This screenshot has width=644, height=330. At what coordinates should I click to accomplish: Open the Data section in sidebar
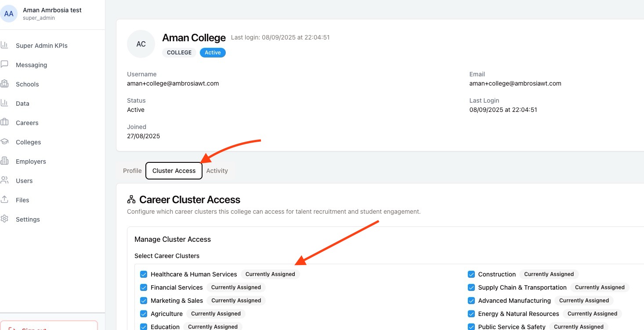click(x=22, y=104)
